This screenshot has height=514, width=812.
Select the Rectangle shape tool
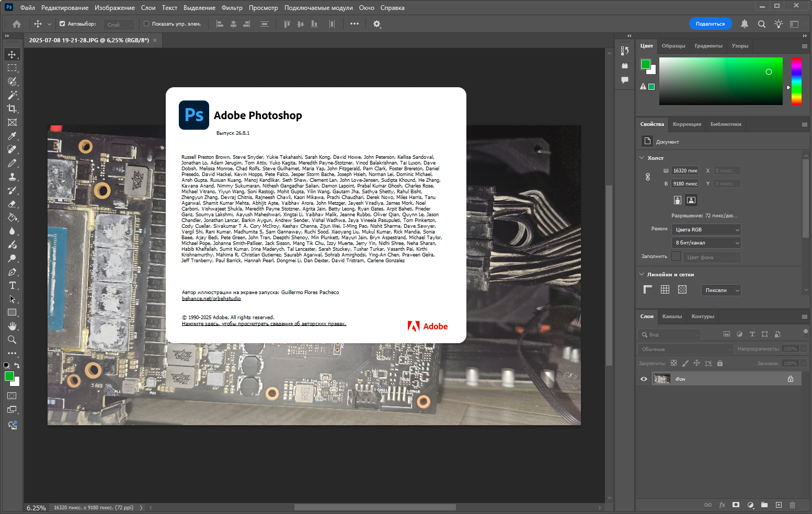pos(12,312)
